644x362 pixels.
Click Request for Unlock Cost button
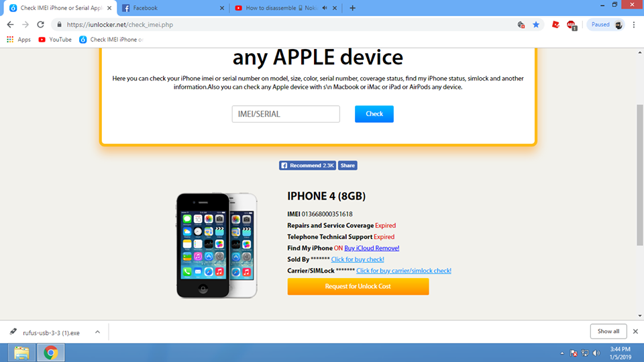tap(358, 286)
